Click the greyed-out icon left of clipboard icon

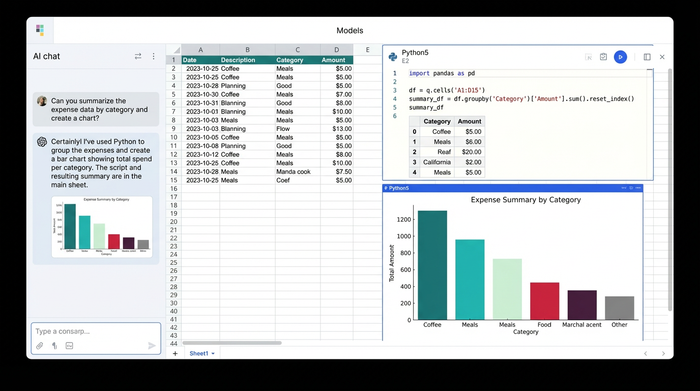[x=588, y=57]
